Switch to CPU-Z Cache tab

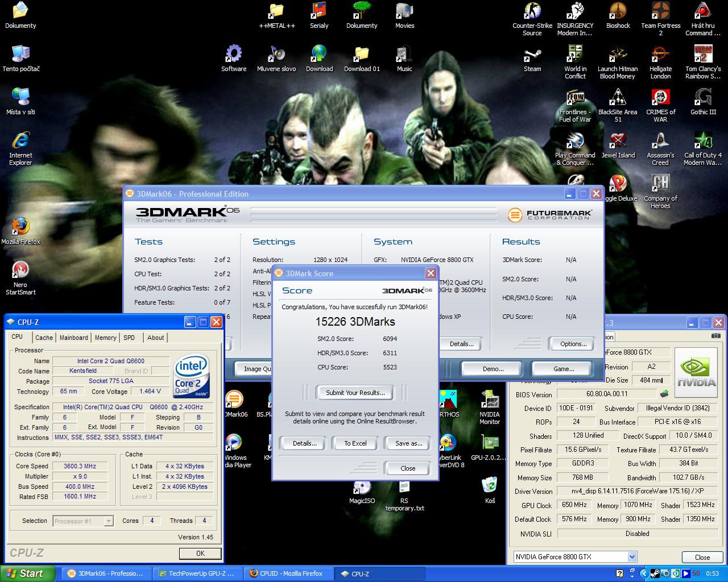[44, 338]
